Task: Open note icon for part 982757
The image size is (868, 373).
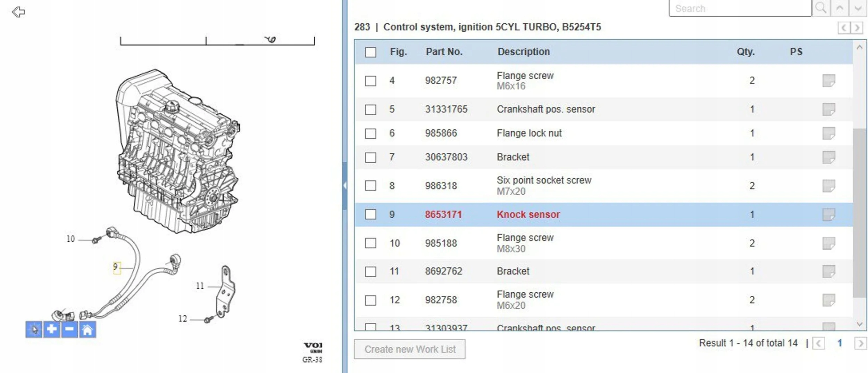Action: tap(829, 81)
